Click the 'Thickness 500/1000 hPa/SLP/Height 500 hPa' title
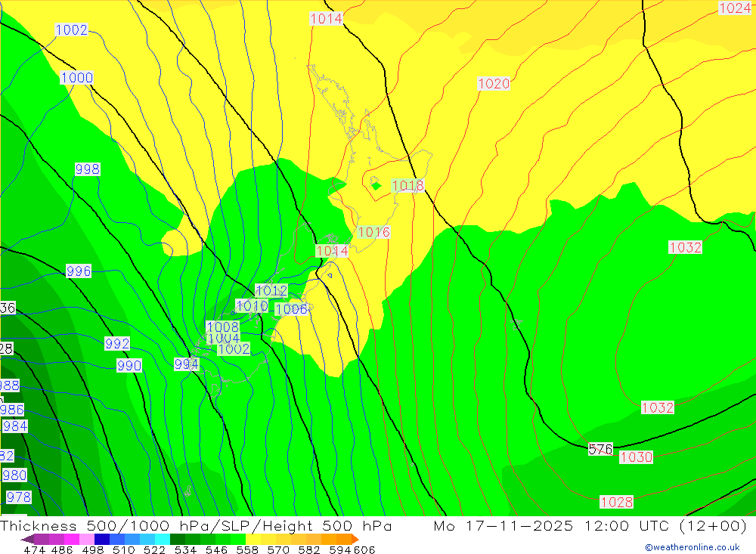 coord(196,525)
